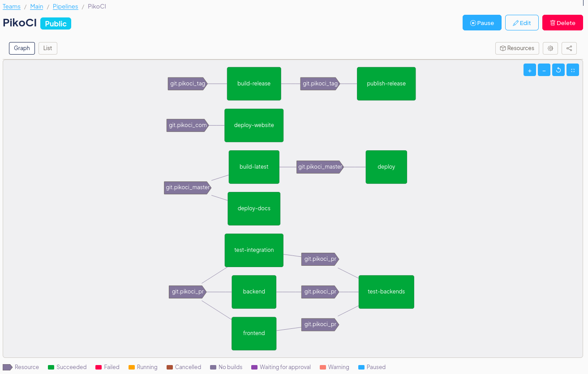Viewport: 588px width, 374px height.
Task: Go to Teams breadcrumb link
Action: click(x=12, y=7)
